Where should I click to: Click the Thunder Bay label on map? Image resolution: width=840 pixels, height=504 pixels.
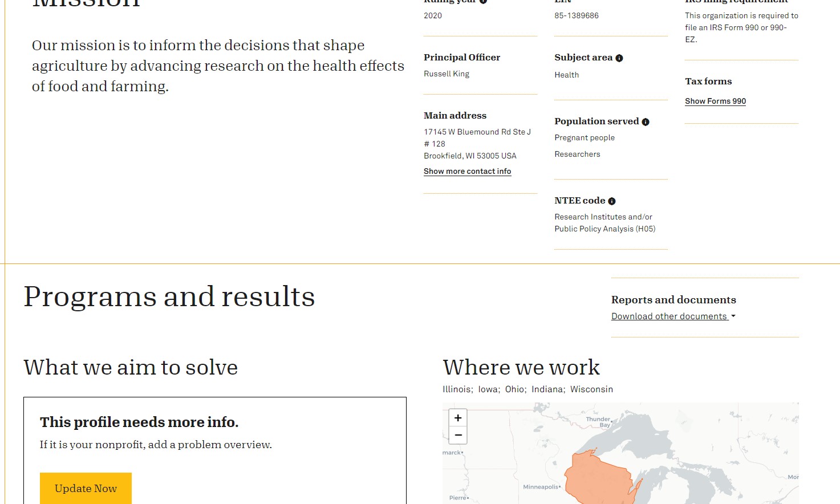599,422
